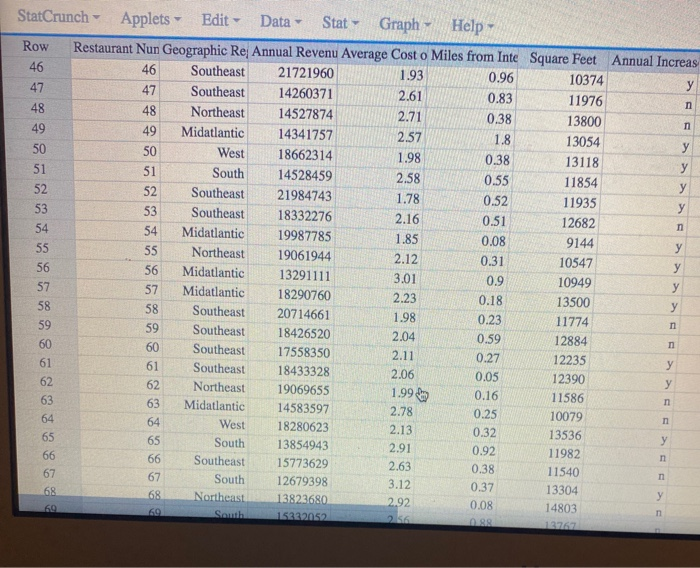
Task: Click revenue cell 14583597
Action: [x=303, y=409]
